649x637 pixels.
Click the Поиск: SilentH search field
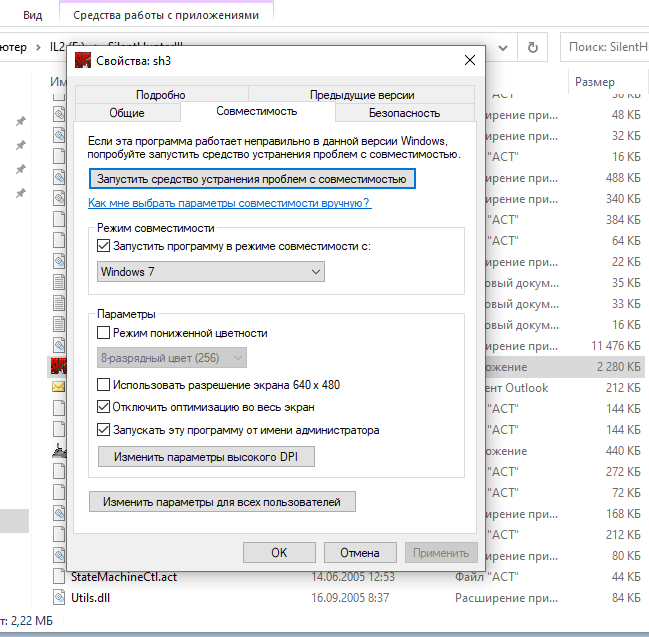point(605,47)
